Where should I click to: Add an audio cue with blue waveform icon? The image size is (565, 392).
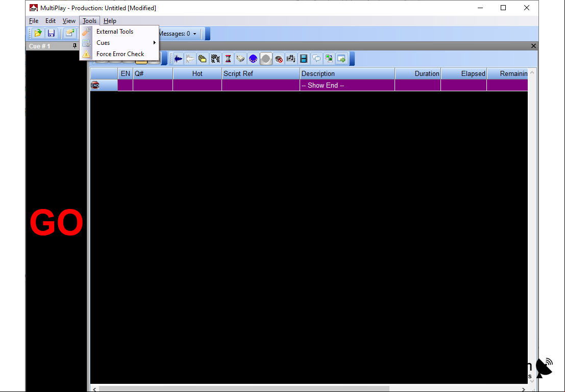178,59
